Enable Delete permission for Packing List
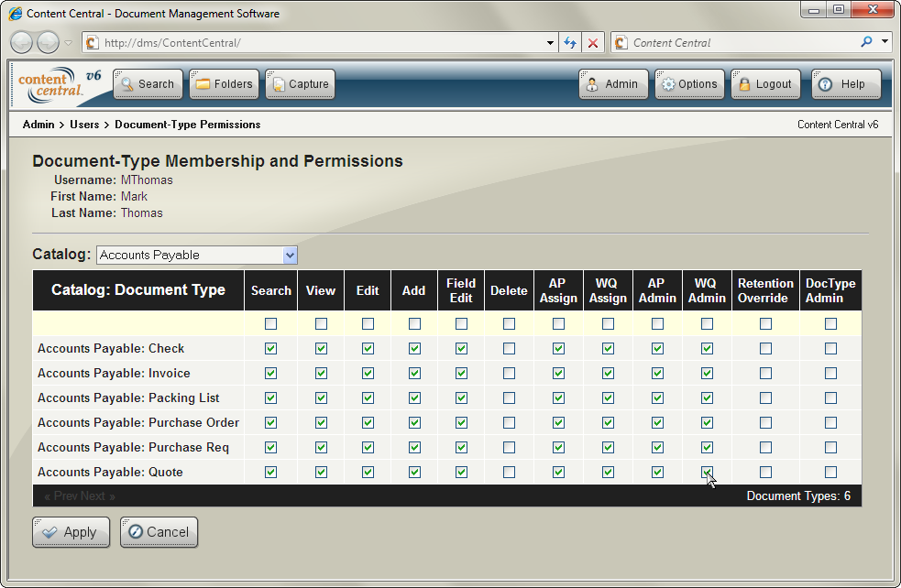Screen dimensions: 901x588 pyautogui.click(x=509, y=397)
